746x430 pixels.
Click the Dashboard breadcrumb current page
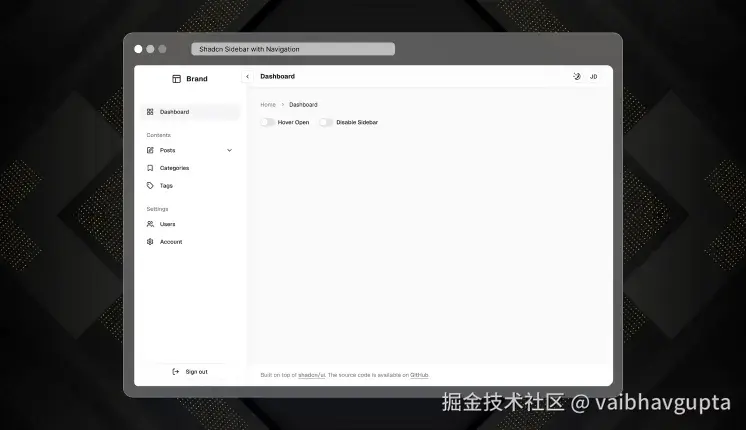tap(303, 105)
